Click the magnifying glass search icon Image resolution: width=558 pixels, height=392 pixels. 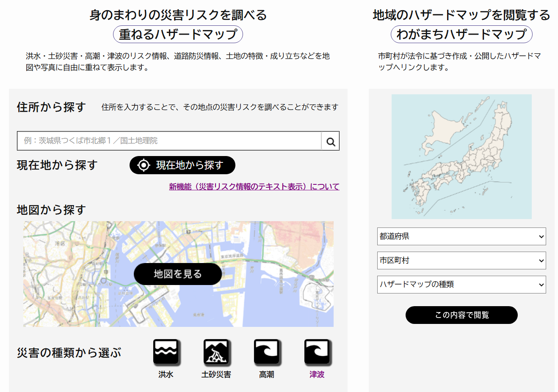(x=331, y=142)
